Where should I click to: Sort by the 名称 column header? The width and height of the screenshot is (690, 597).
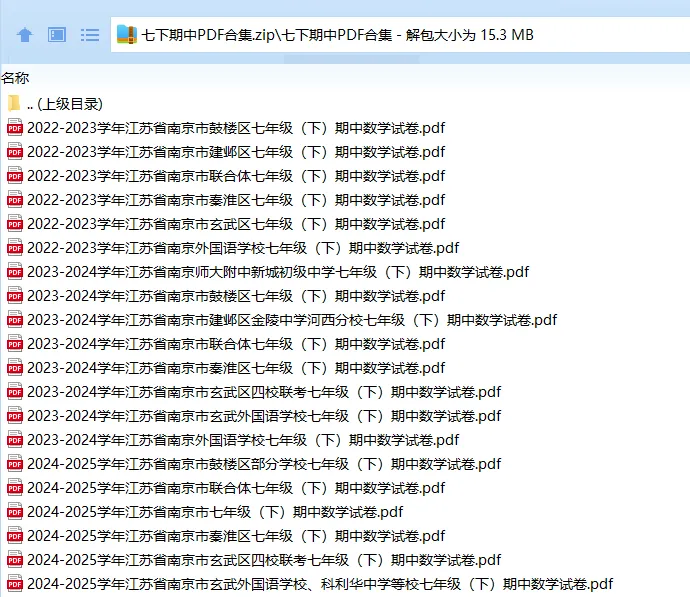coord(15,78)
